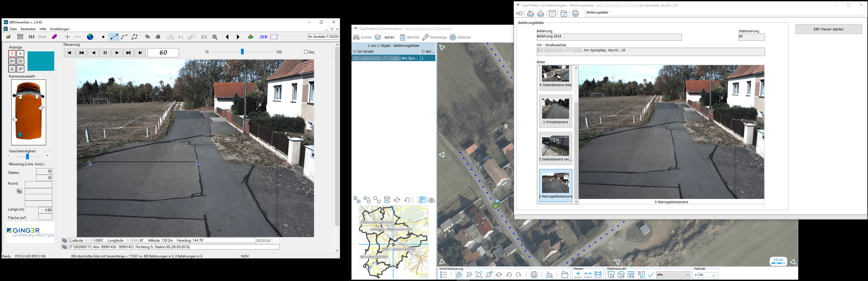Toggle the Ge checkbox in Steuerung
The height and width of the screenshot is (281, 868).
tap(306, 52)
